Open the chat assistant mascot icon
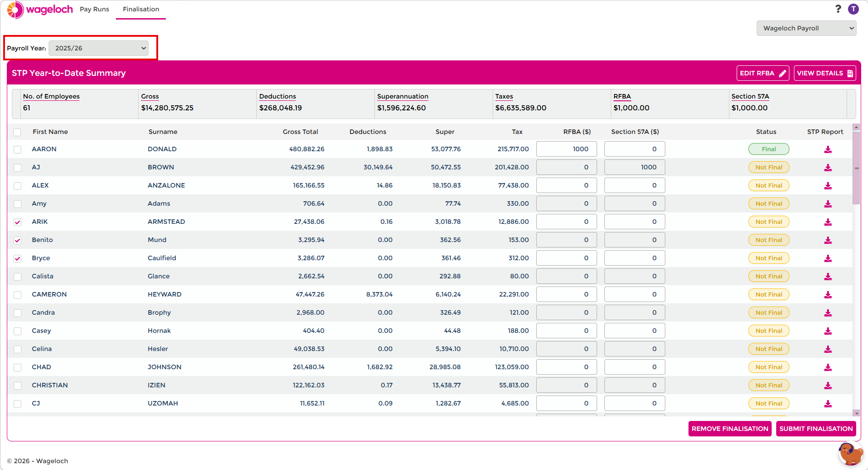Screen dimensions: 868x470 click(x=850, y=454)
